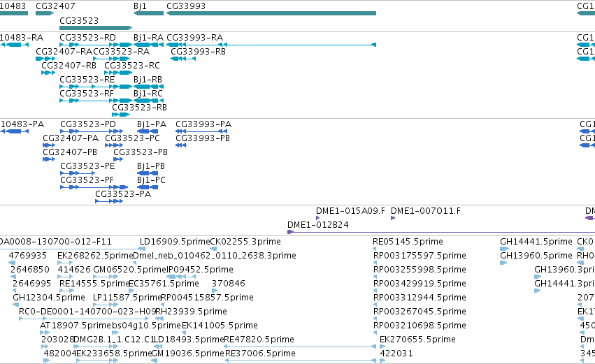595x364 pixels.
Task: Click the CG33523-RB transcript label
Action: (x=139, y=108)
